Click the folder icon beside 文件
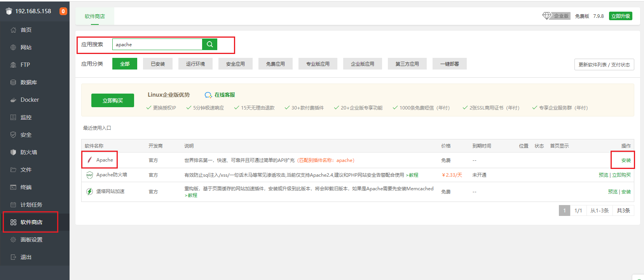This screenshot has height=280, width=644. [13, 170]
